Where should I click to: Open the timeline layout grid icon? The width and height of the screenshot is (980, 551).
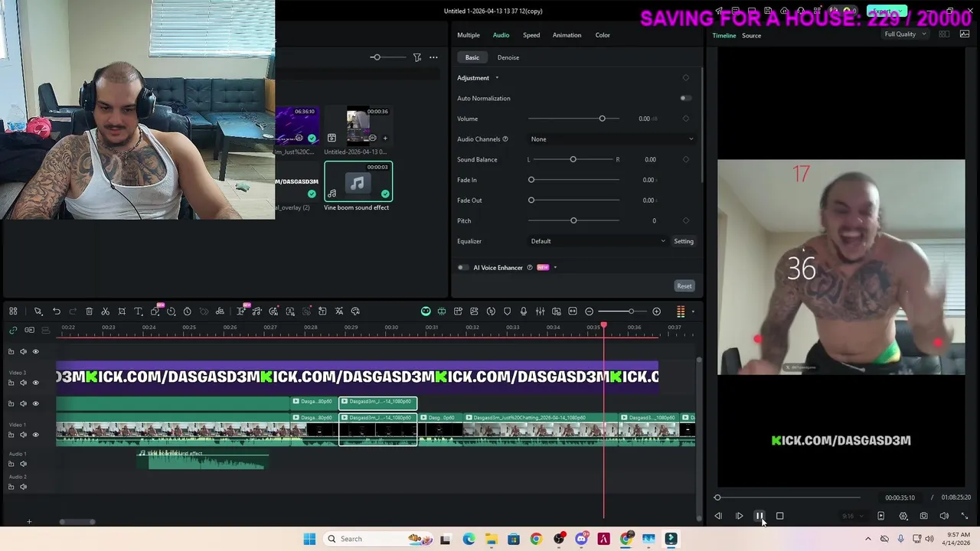click(x=13, y=311)
